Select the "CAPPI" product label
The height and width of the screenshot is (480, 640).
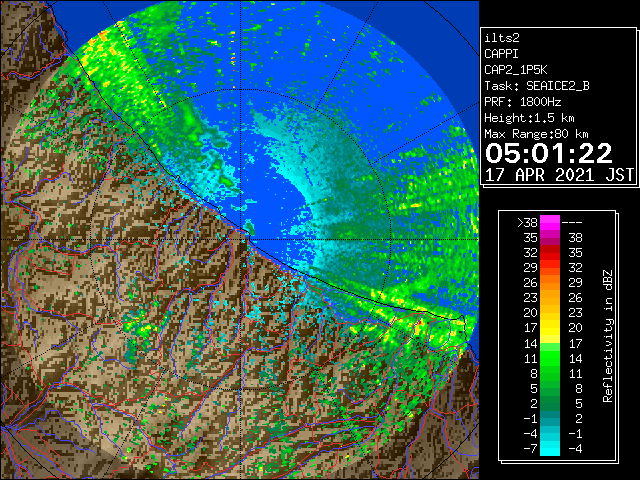click(501, 54)
